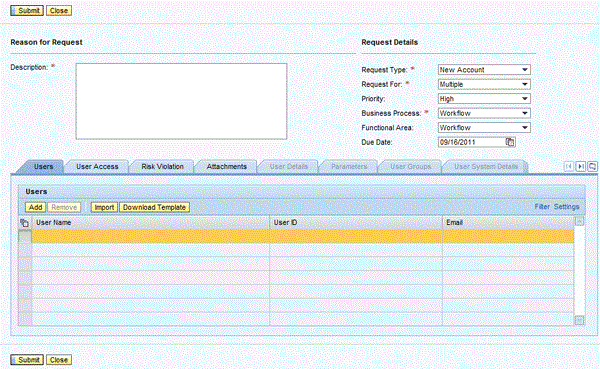Select the User System Details tab
Image resolution: width=600 pixels, height=369 pixels.
[486, 167]
